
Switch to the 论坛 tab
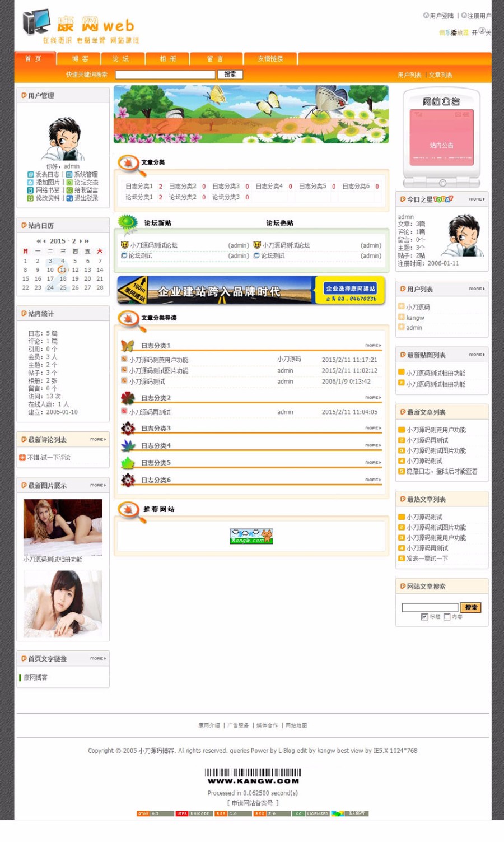[x=123, y=58]
